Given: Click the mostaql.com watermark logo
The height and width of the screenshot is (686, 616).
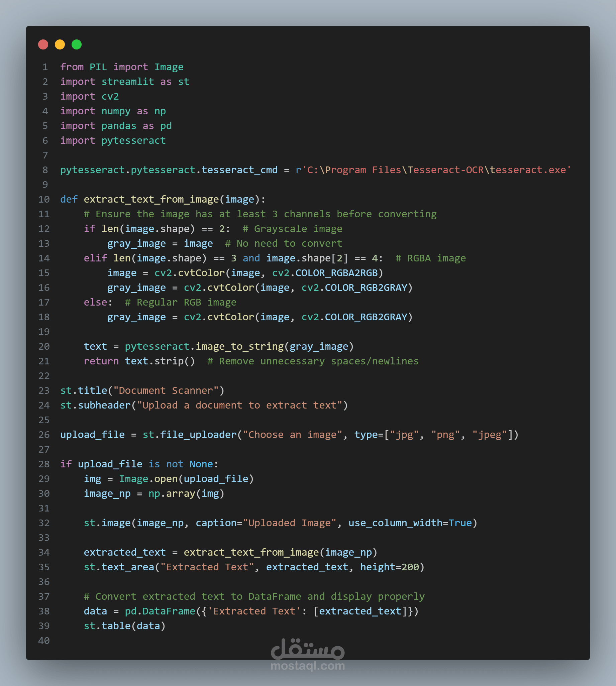Looking at the screenshot, I should 308,655.
